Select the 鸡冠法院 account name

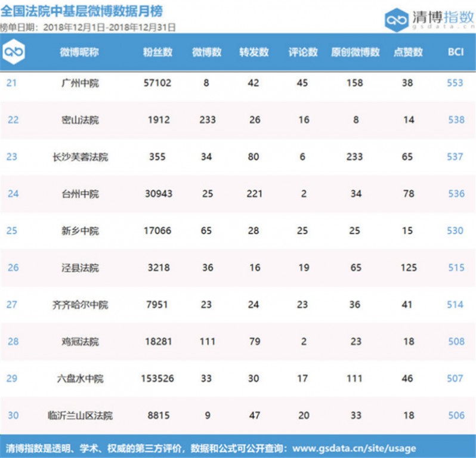click(80, 342)
